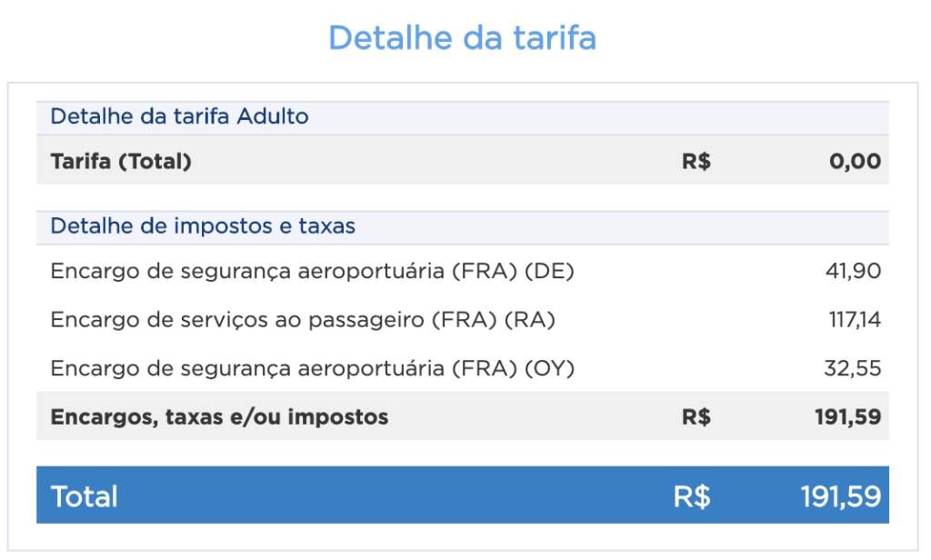Click the 32,55 charge amount

(x=853, y=368)
